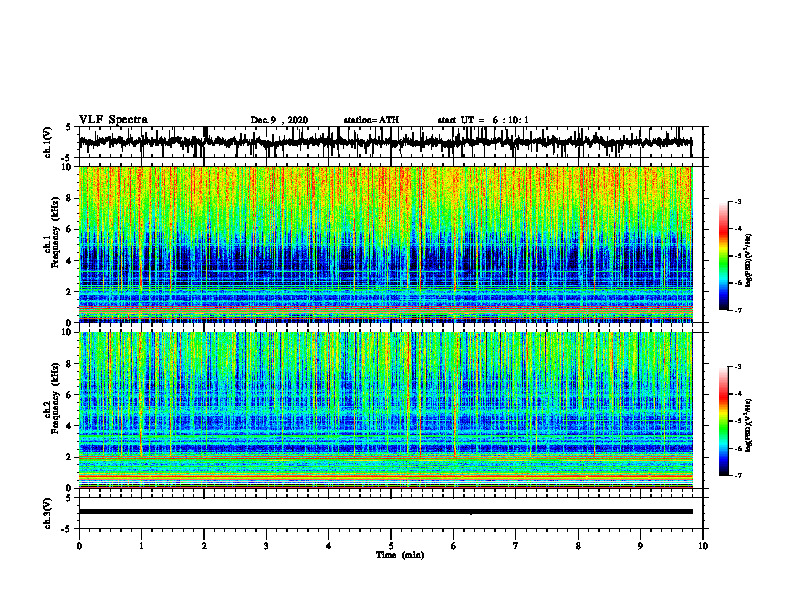Click the ch.1 voltage waveform trace
The width and height of the screenshot is (792, 612).
(385, 141)
